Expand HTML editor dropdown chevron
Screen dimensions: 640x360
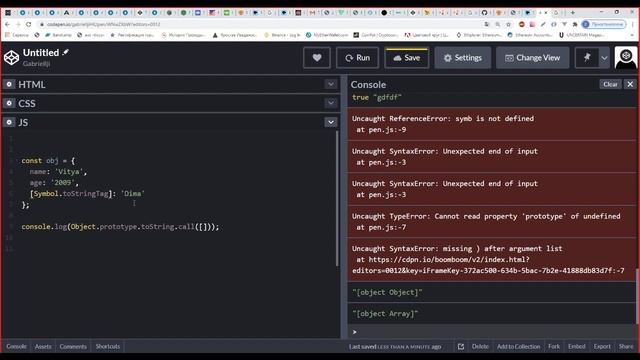331,84
